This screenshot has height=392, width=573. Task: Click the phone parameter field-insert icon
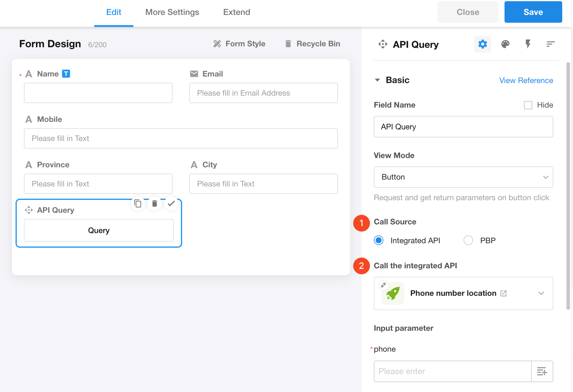tap(542, 371)
